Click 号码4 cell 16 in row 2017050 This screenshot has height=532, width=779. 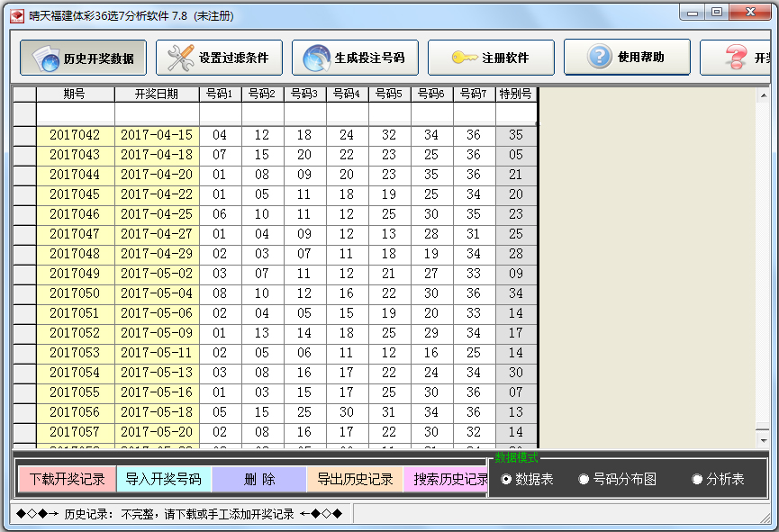pos(348,293)
